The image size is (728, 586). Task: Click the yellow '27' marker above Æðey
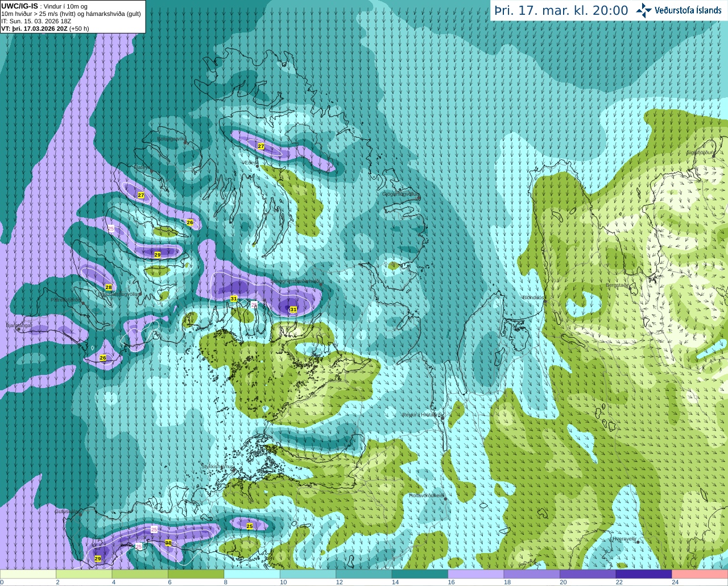point(261,146)
